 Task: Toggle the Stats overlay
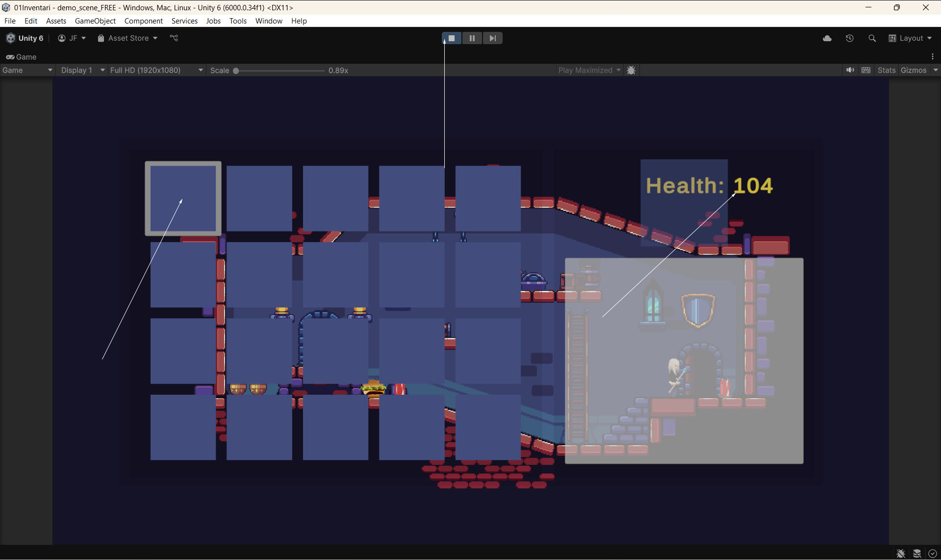point(886,70)
